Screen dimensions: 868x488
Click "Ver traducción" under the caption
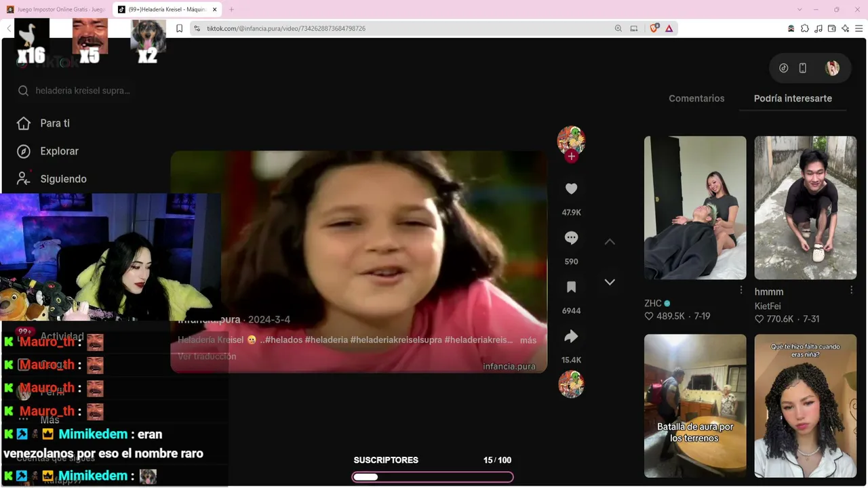[x=207, y=357]
